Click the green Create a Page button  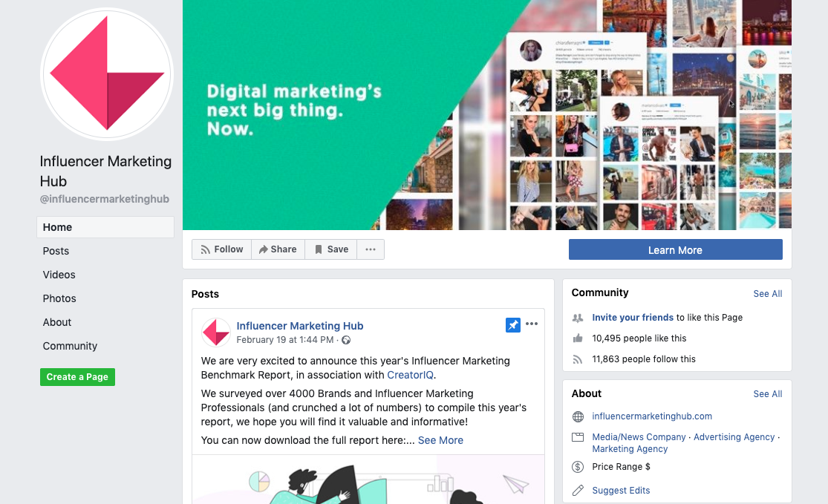[x=78, y=377]
